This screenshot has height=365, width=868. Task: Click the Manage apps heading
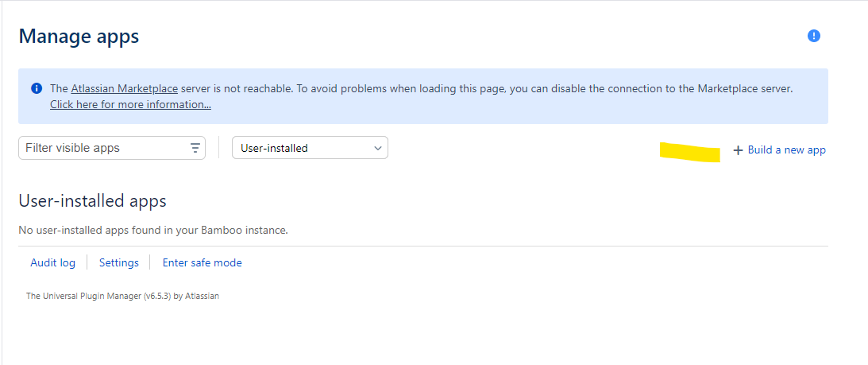[x=79, y=37]
